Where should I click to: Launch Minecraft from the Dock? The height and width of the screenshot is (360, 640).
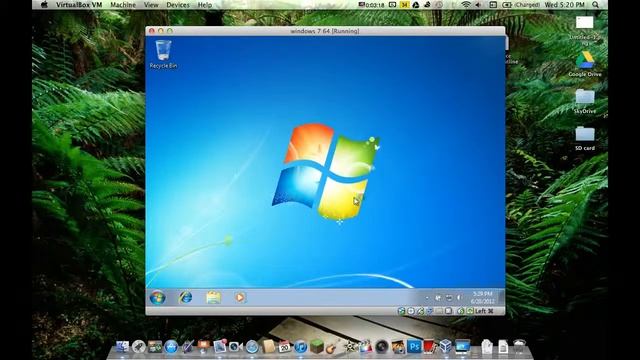(316, 347)
